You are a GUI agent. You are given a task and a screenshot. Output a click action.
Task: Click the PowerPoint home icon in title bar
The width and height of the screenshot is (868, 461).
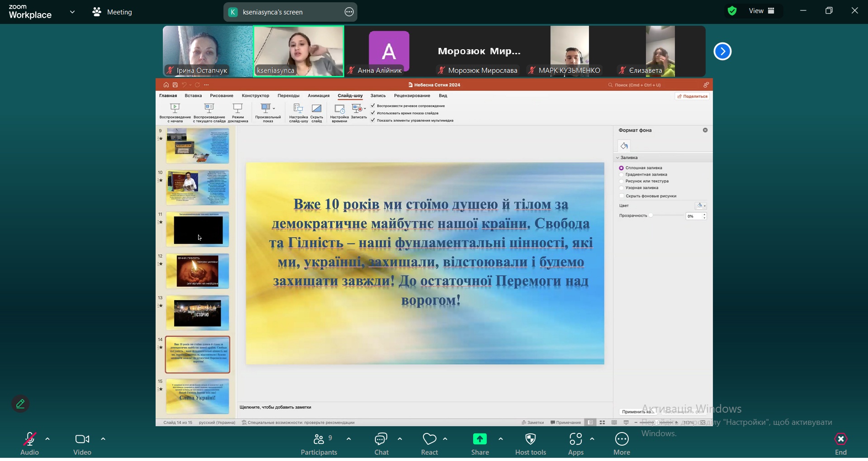coord(166,85)
